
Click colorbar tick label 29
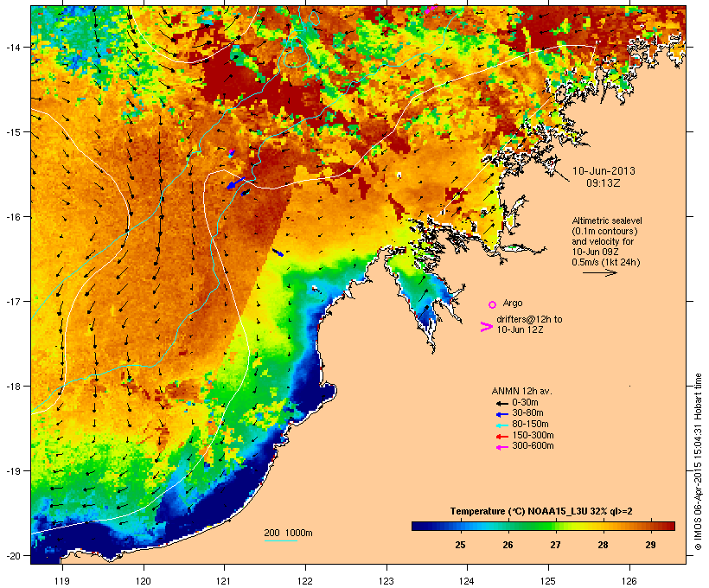[x=650, y=545]
